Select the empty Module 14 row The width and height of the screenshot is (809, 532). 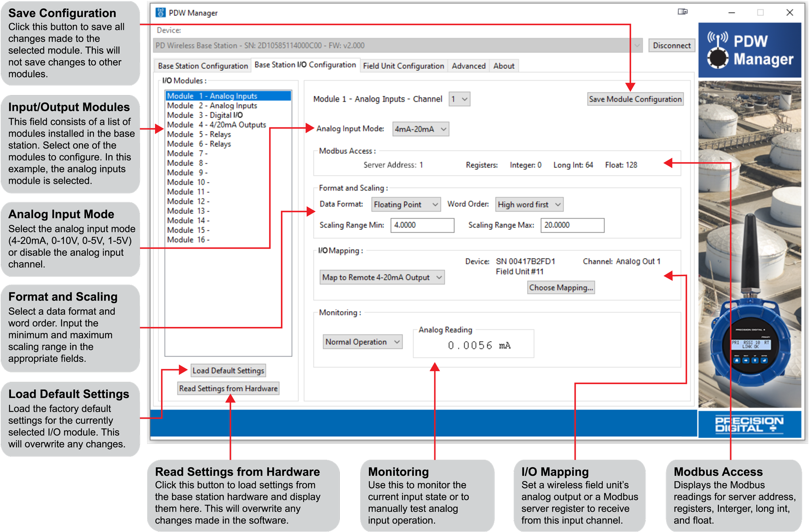click(228, 221)
